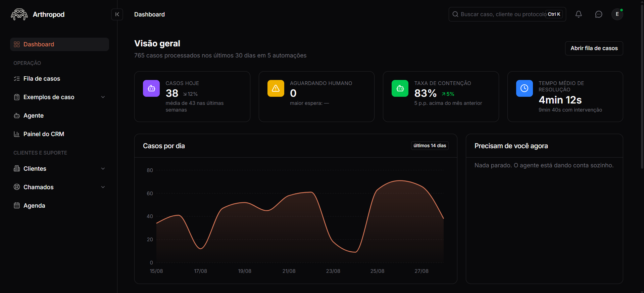Click the OPERAÇÃO section label
The width and height of the screenshot is (644, 293).
pos(27,63)
